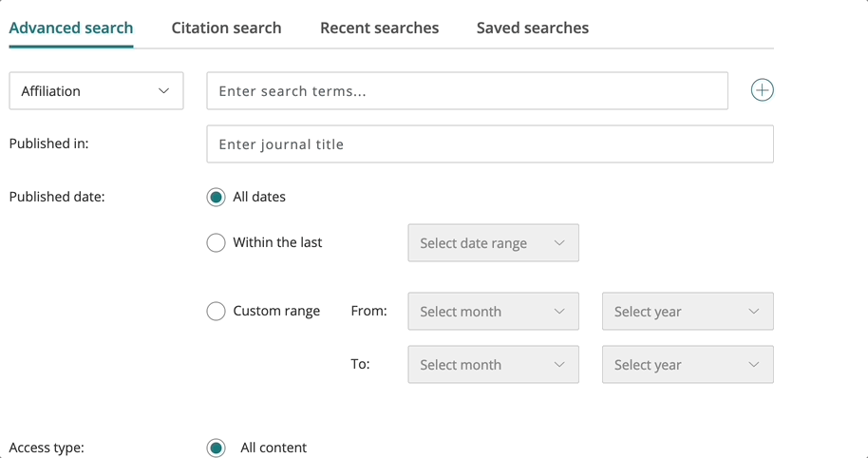The width and height of the screenshot is (868, 458).
Task: Expand the From row Select year dropdown
Action: [x=688, y=312]
